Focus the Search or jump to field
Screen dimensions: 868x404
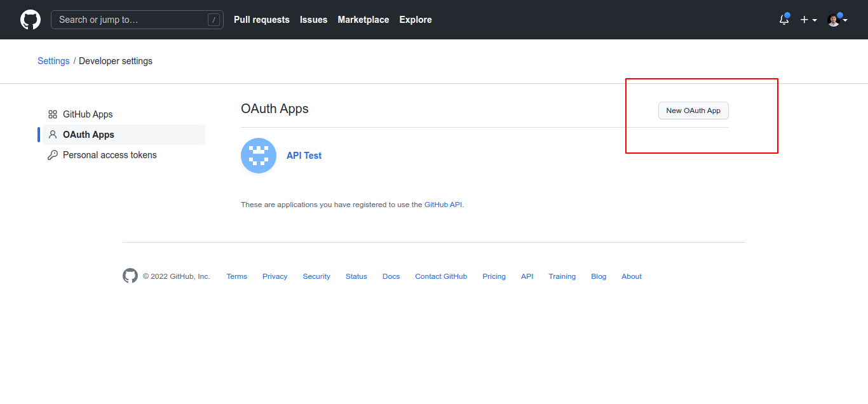(x=137, y=20)
